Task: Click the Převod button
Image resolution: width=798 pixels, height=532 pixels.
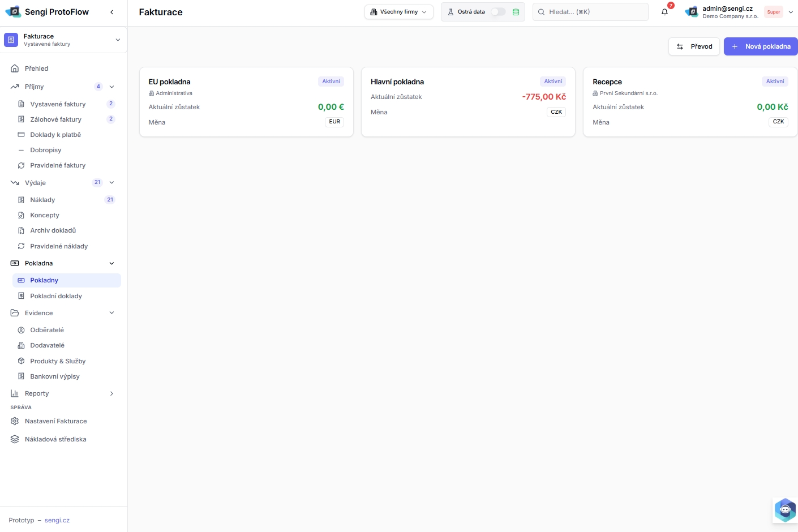Action: pos(694,46)
